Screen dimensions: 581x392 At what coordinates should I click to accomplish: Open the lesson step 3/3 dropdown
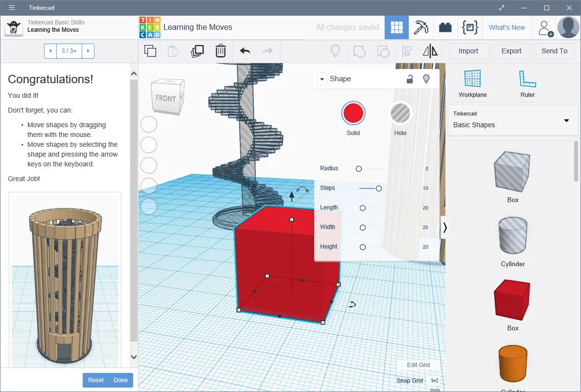tap(69, 51)
